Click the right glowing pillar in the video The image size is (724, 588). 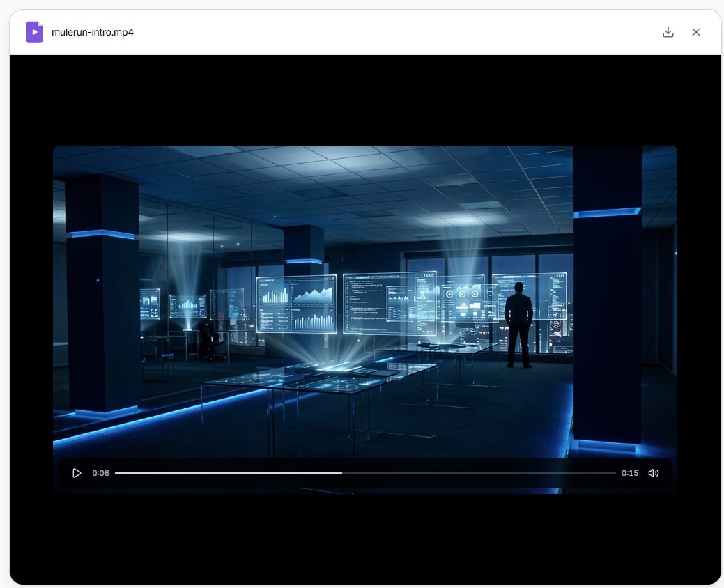pyautogui.click(x=607, y=293)
